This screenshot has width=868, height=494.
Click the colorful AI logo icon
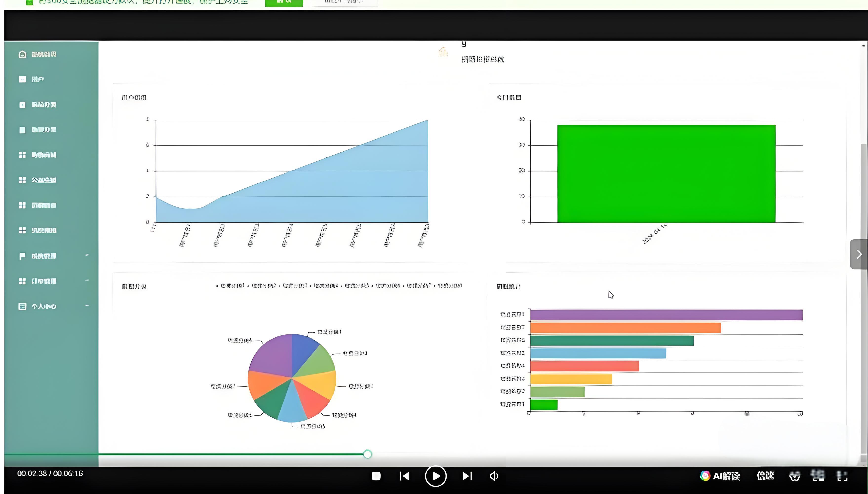(x=705, y=476)
